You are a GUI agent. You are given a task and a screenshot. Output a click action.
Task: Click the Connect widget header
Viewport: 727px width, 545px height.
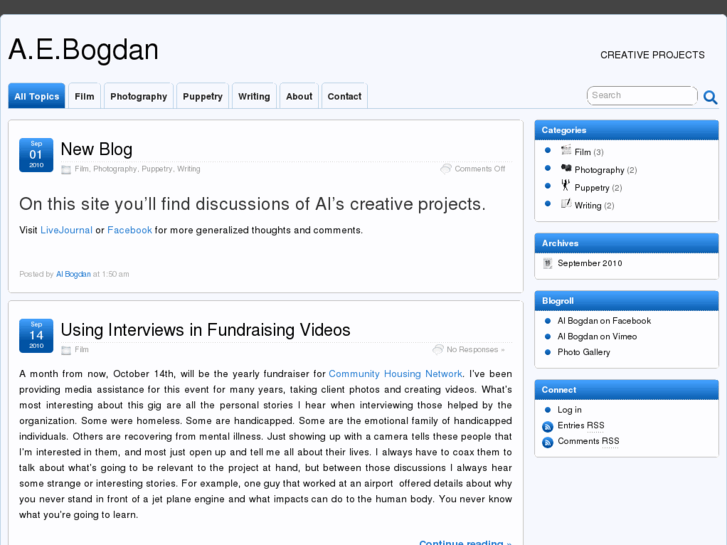click(626, 390)
